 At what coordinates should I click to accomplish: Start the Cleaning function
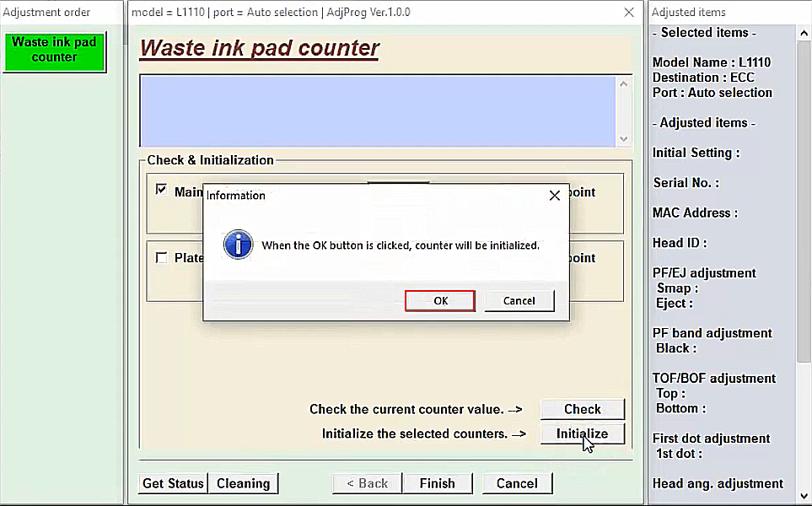coord(243,483)
